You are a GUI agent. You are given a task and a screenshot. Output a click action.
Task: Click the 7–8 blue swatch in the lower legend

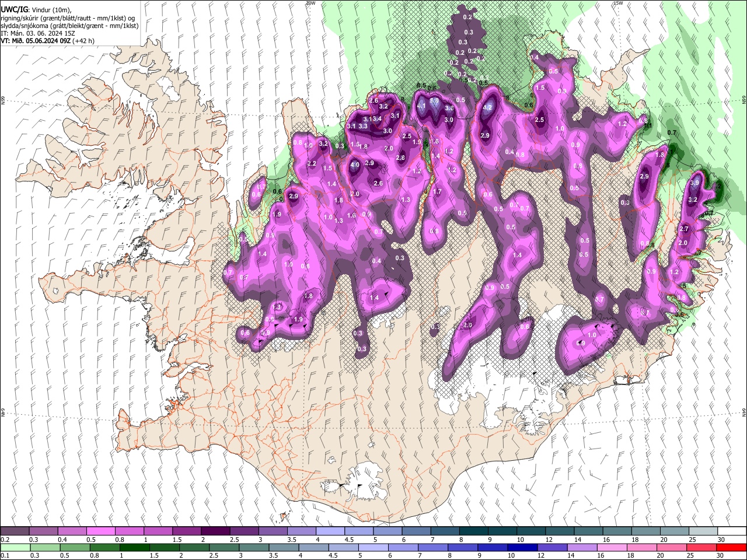433,547
